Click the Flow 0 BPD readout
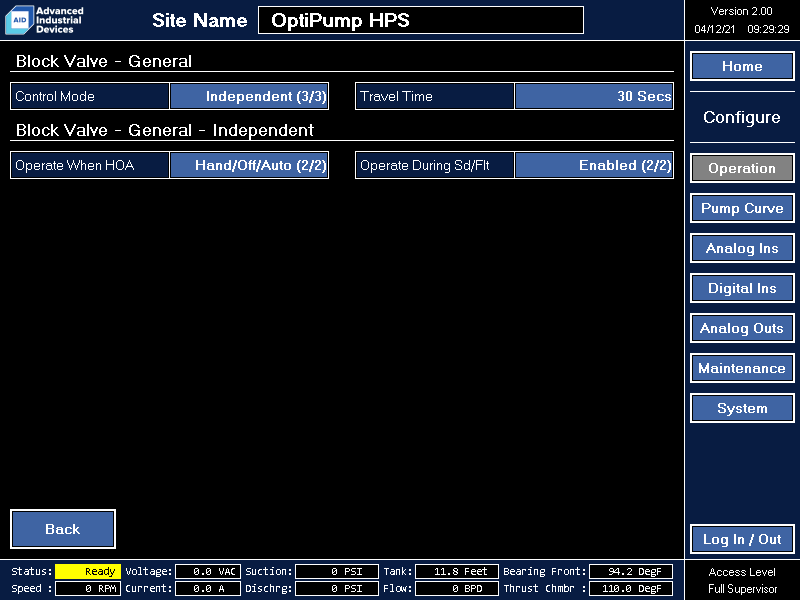Viewport: 800px width, 600px height. point(457,588)
